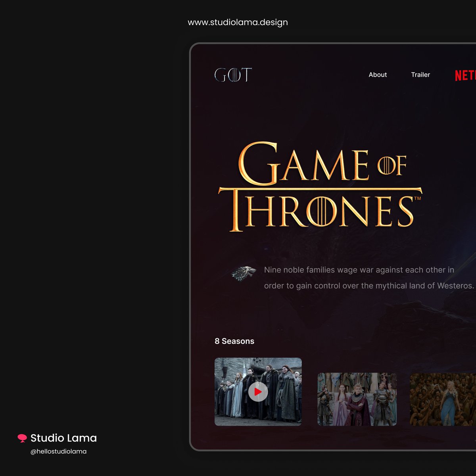Screen dimensions: 476x476
Task: Click the Game of Thrones golden title
Action: (x=320, y=187)
